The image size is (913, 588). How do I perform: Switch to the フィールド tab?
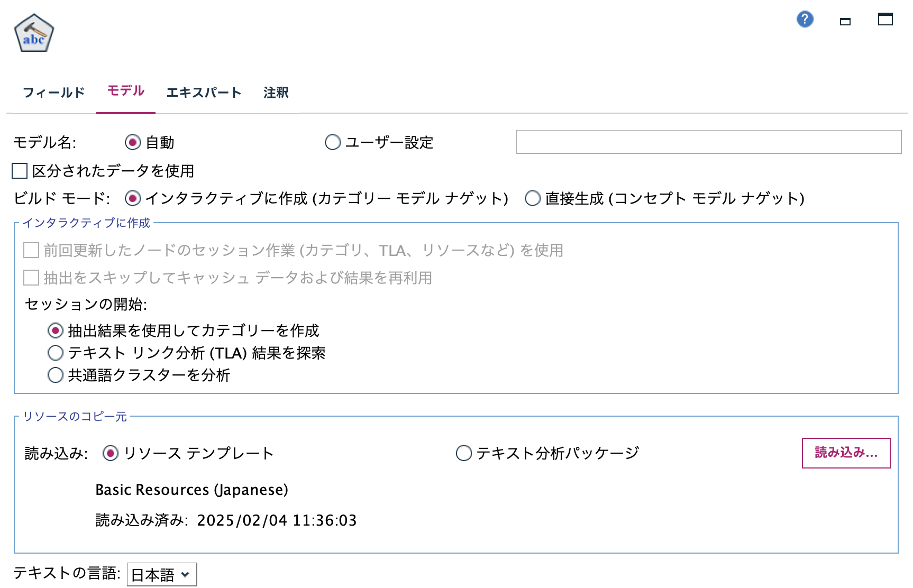click(x=53, y=93)
